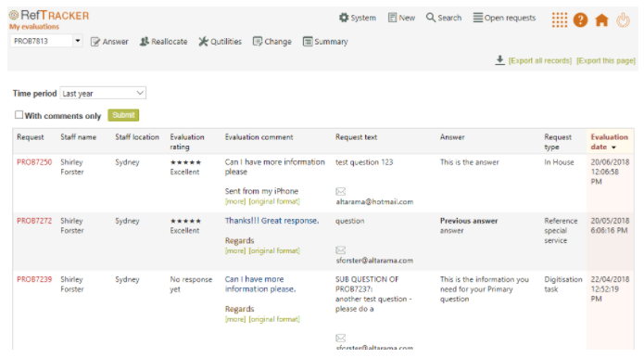Click the Change toolbar button

[x=271, y=42]
